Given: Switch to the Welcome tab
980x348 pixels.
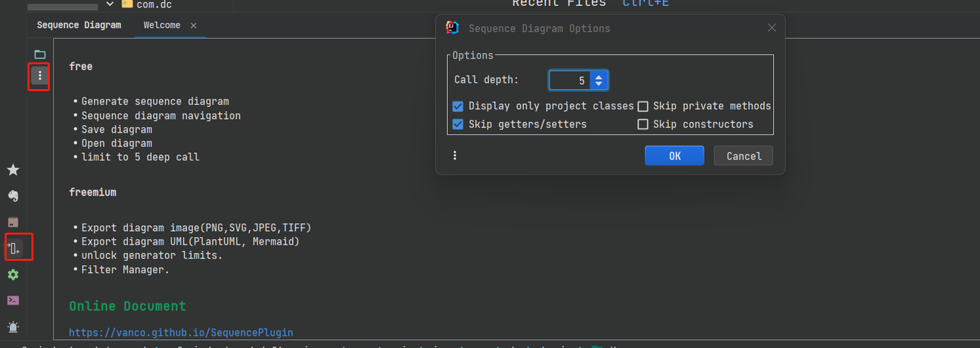Looking at the screenshot, I should click(x=162, y=25).
